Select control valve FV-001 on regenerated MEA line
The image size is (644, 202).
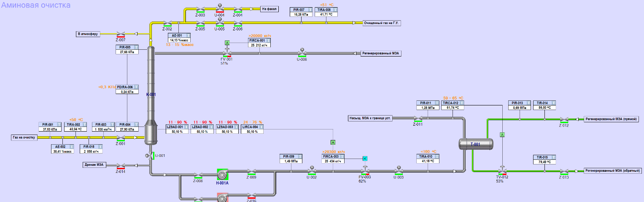click(227, 53)
